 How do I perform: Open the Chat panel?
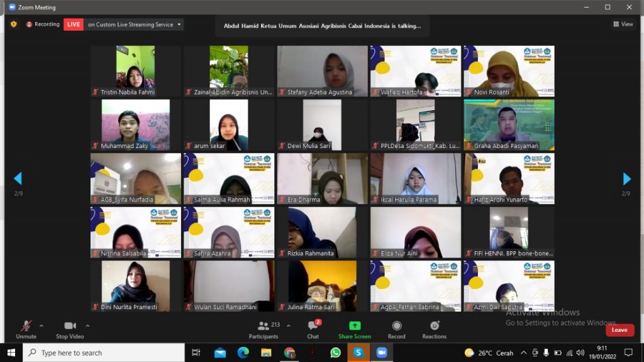tap(313, 329)
